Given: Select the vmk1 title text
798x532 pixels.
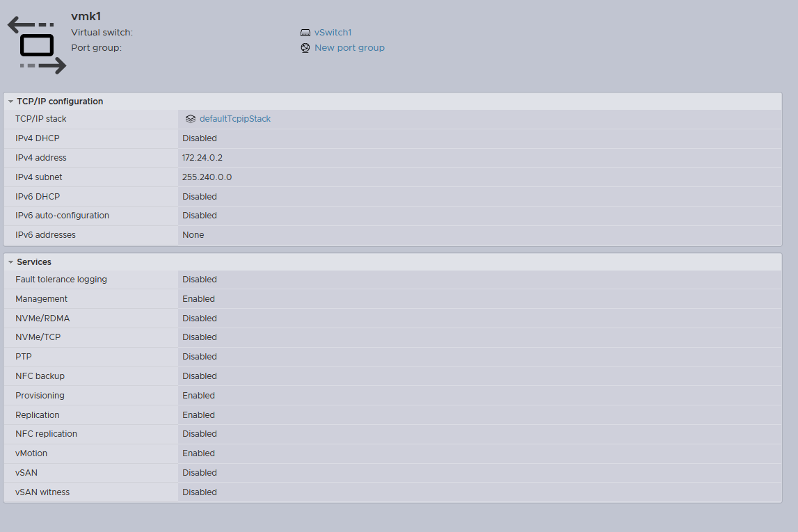Looking at the screenshot, I should 86,16.
